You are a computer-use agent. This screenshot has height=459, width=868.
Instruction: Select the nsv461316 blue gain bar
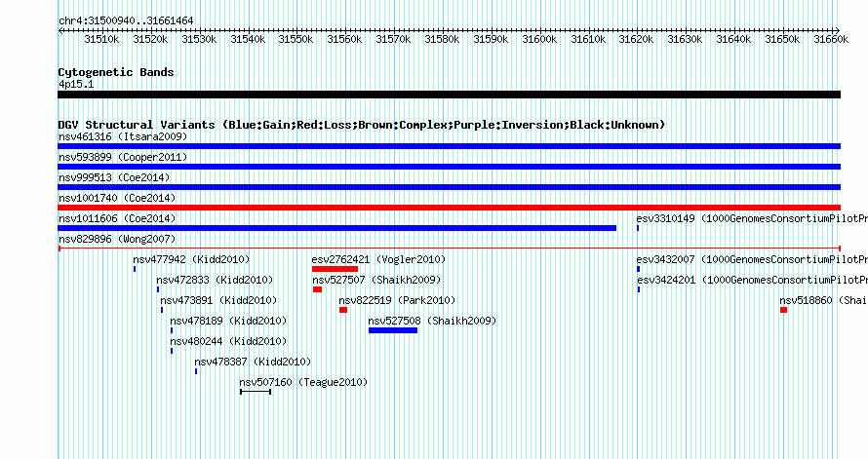coord(449,146)
